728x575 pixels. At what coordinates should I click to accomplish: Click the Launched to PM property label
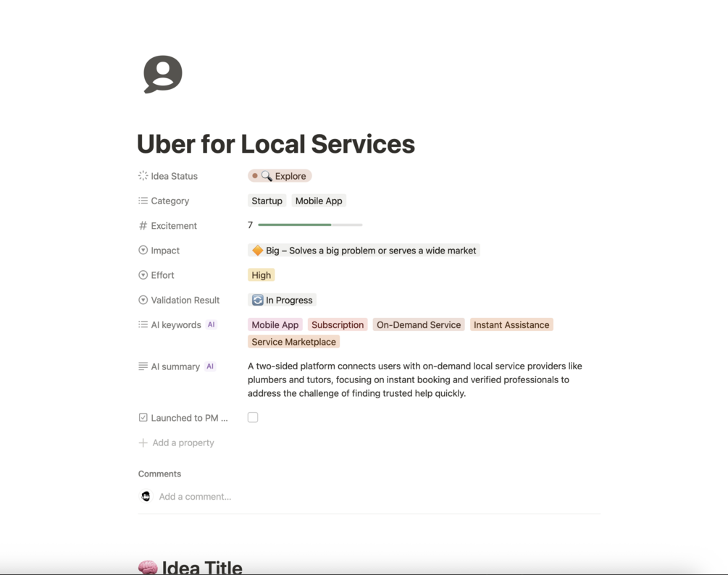point(190,418)
